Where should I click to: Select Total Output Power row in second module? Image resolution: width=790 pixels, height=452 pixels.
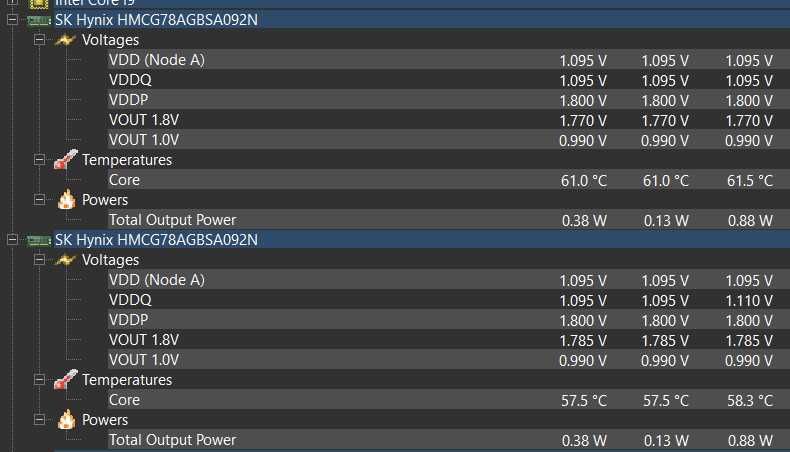click(448, 440)
